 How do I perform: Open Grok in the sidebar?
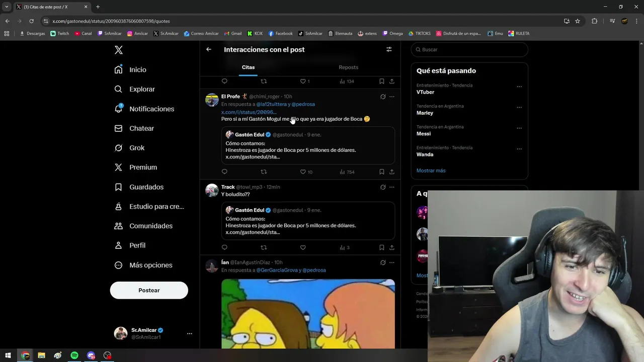point(130,148)
